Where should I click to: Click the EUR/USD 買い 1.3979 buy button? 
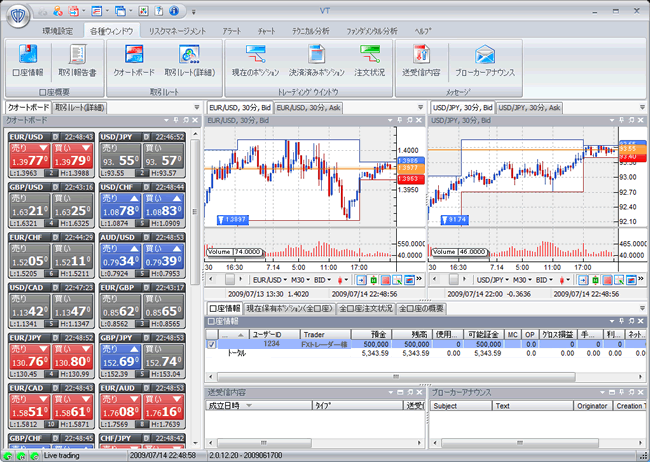click(x=72, y=156)
